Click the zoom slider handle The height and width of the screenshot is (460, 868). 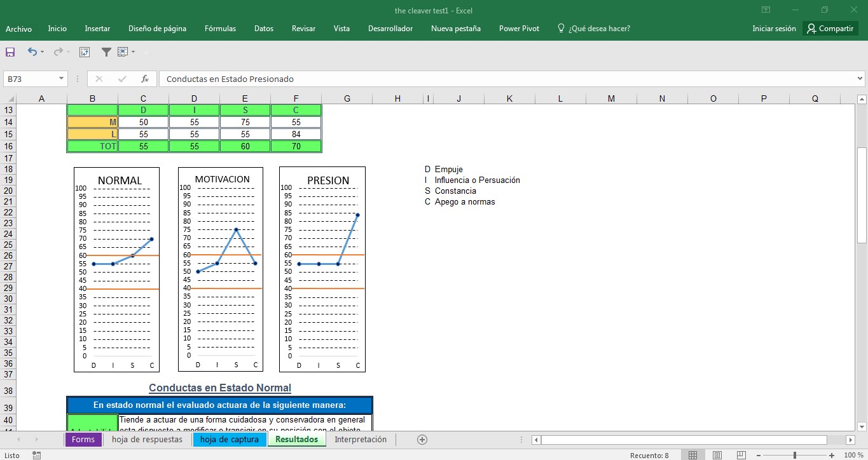pyautogui.click(x=795, y=455)
